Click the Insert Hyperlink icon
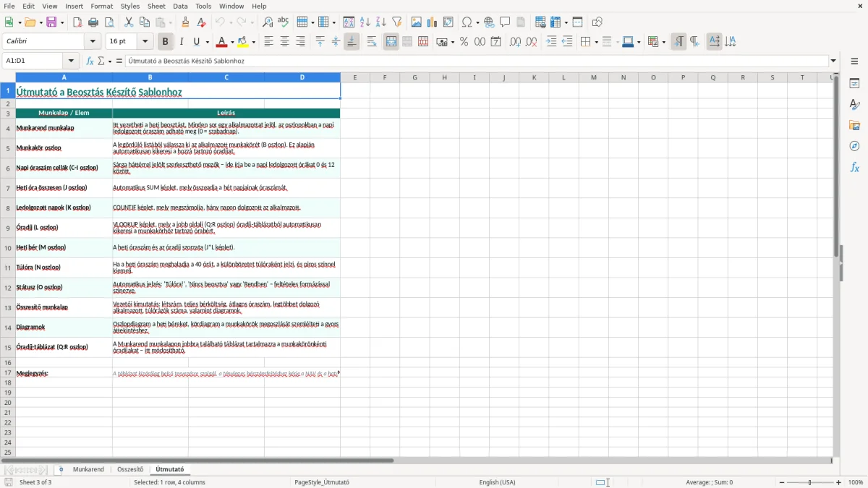 (489, 22)
